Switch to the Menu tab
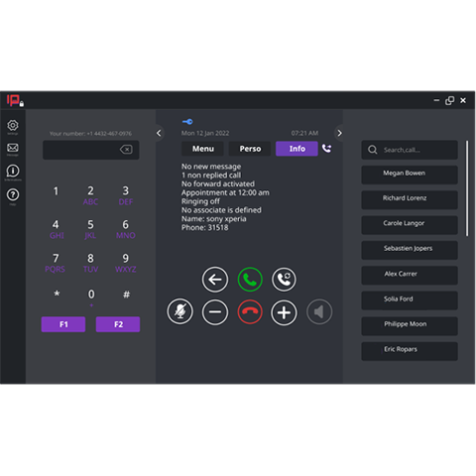Image resolution: width=476 pixels, height=476 pixels. pyautogui.click(x=203, y=149)
